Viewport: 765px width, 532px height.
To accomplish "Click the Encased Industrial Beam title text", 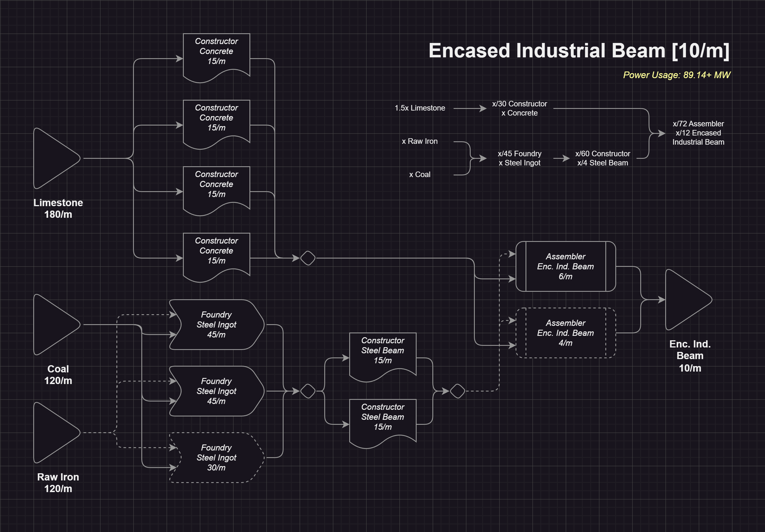I will pos(579,51).
